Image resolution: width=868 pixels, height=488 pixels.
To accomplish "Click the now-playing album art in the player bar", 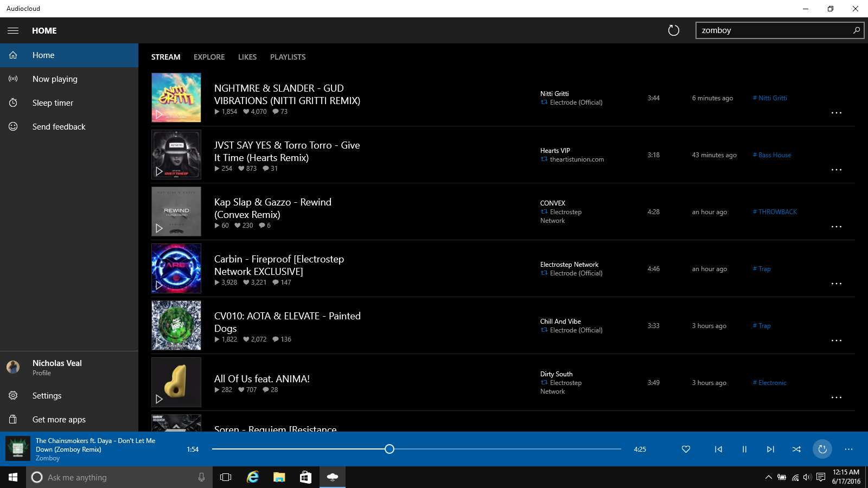I will pos(18,449).
